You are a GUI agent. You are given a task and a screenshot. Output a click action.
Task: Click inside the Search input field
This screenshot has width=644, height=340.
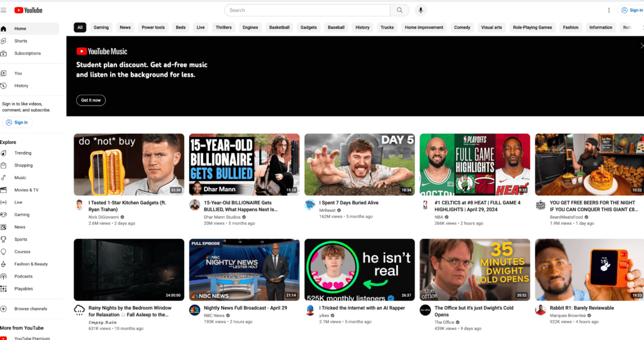[x=307, y=10]
